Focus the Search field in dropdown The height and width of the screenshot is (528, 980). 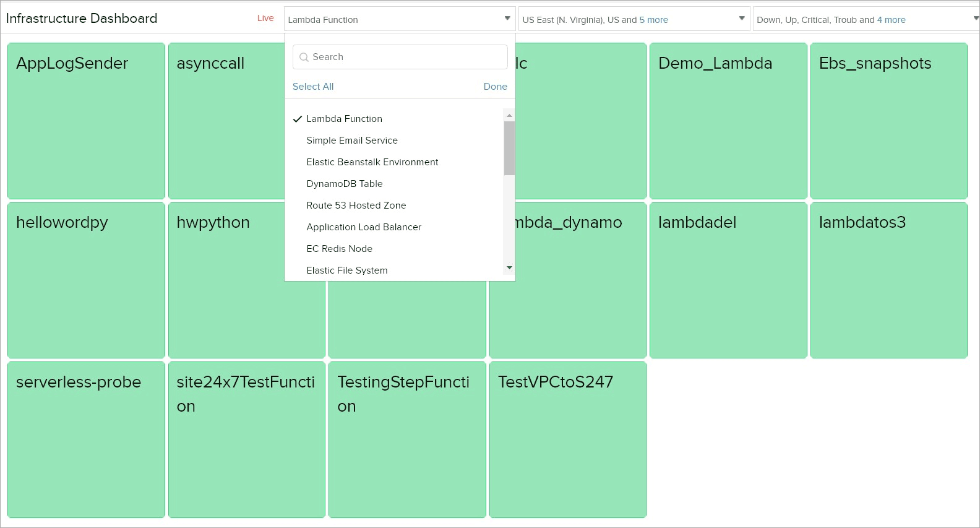[x=405, y=57]
